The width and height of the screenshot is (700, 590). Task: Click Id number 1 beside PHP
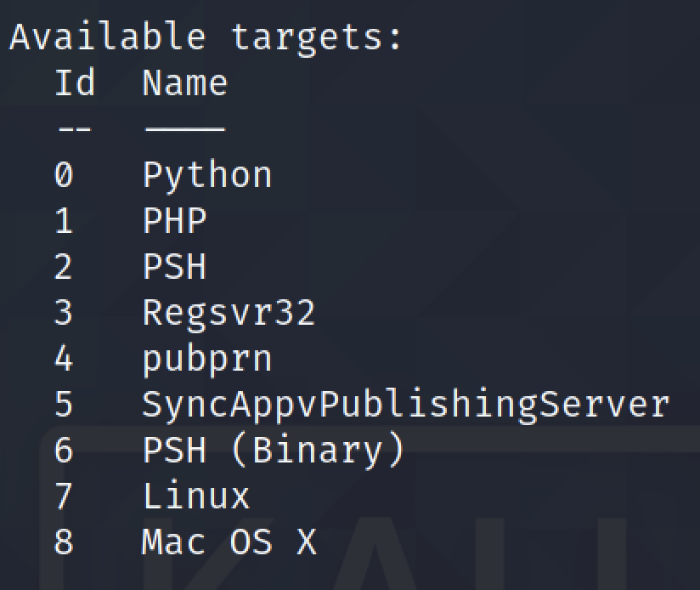point(64,222)
